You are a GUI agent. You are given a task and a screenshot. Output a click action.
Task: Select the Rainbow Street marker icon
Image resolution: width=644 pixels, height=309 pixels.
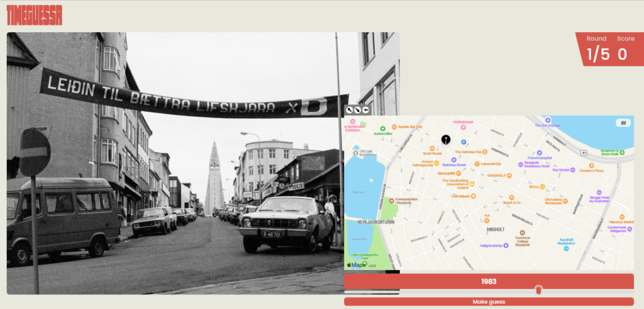pos(454,159)
